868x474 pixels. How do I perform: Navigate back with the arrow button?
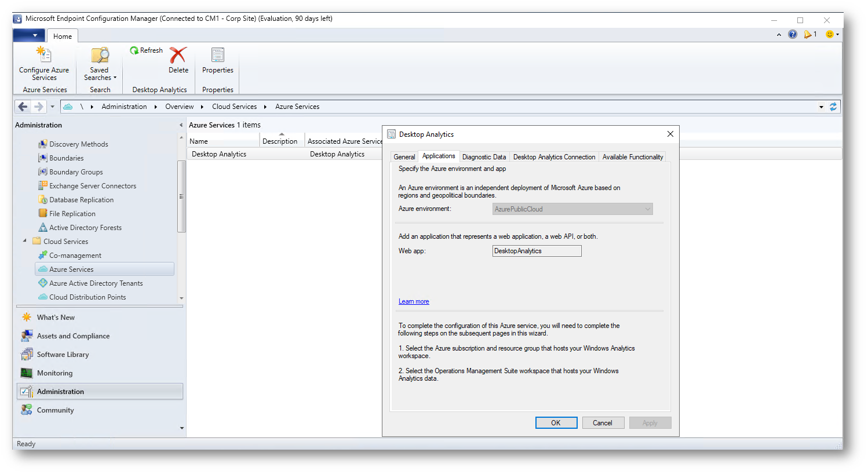[23, 107]
